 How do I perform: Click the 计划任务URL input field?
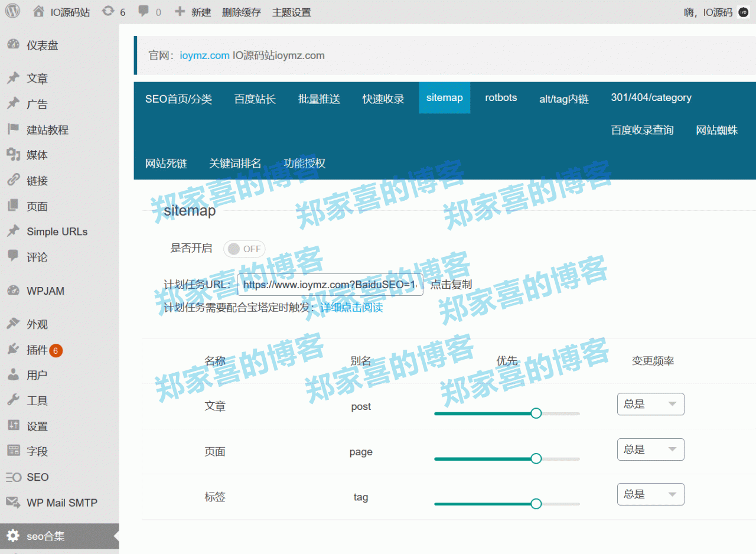[x=330, y=284]
